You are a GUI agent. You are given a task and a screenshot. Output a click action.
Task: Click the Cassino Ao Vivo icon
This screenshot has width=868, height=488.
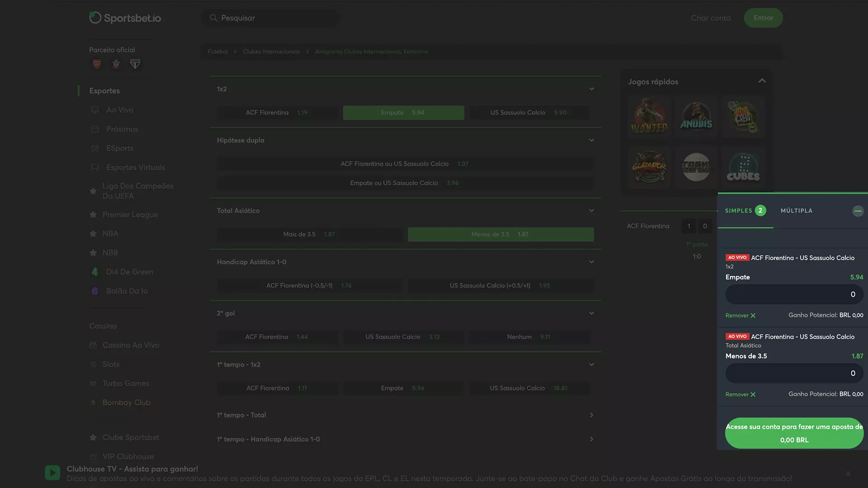(x=93, y=345)
